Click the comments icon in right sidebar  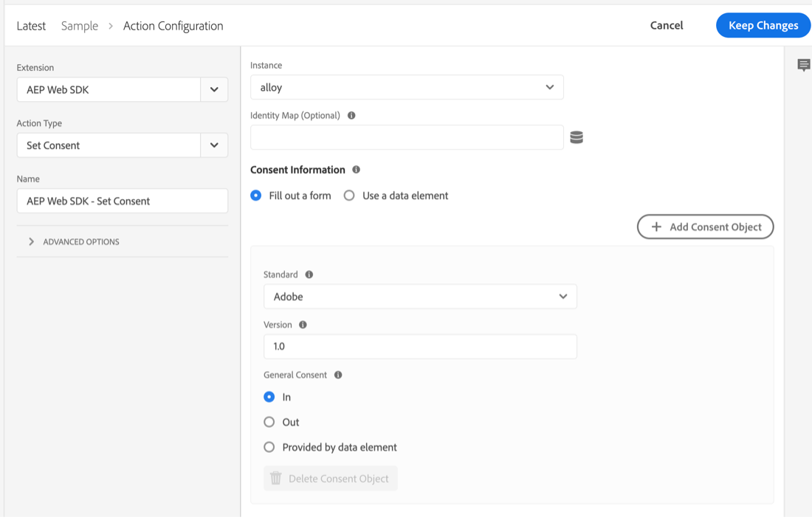pyautogui.click(x=804, y=66)
